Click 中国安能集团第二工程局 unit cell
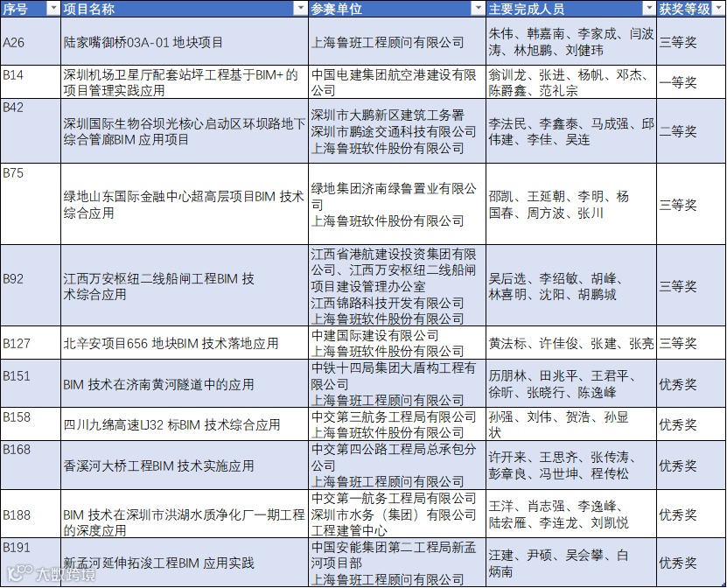 [397, 563]
